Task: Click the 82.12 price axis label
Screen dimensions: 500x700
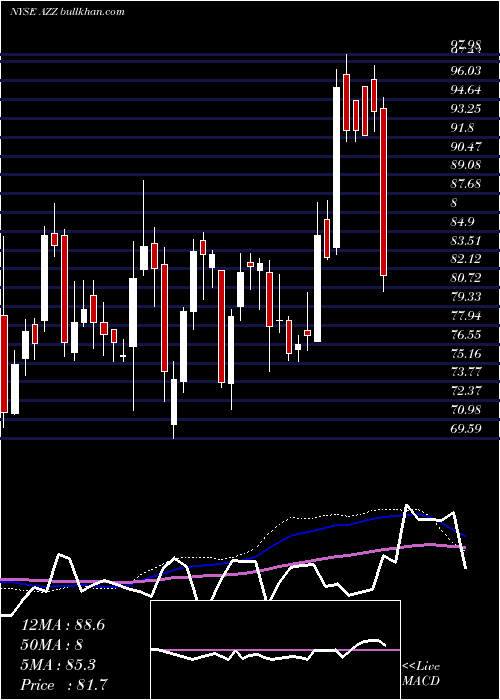Action: pos(466,259)
